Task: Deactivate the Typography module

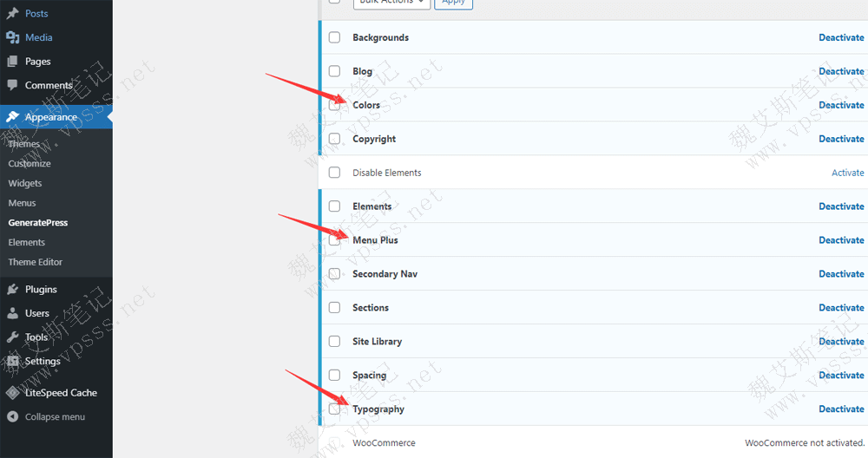Action: [841, 409]
